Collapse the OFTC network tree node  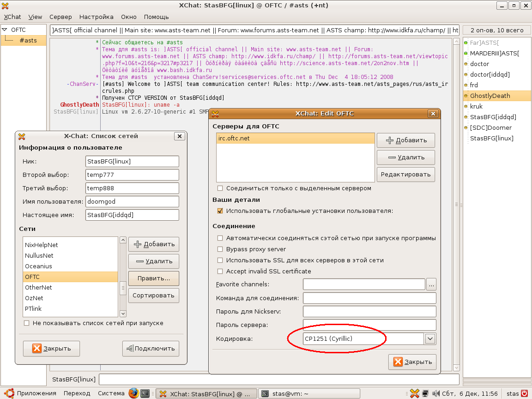click(x=5, y=30)
